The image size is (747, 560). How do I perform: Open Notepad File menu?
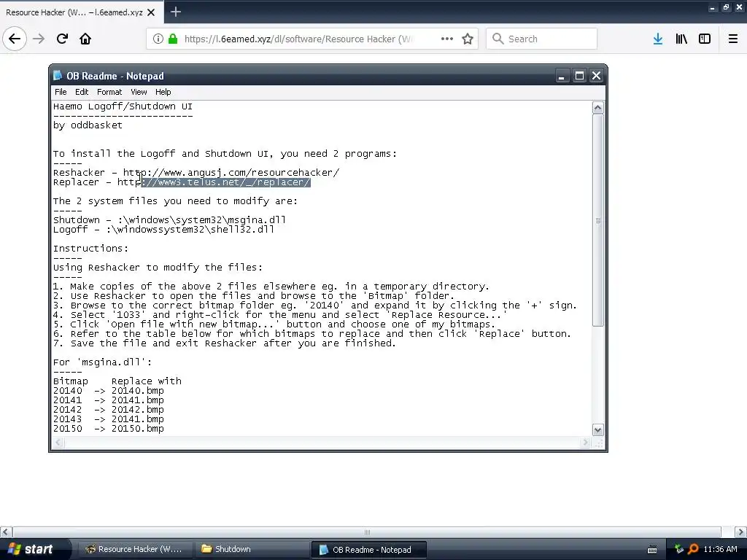61,92
